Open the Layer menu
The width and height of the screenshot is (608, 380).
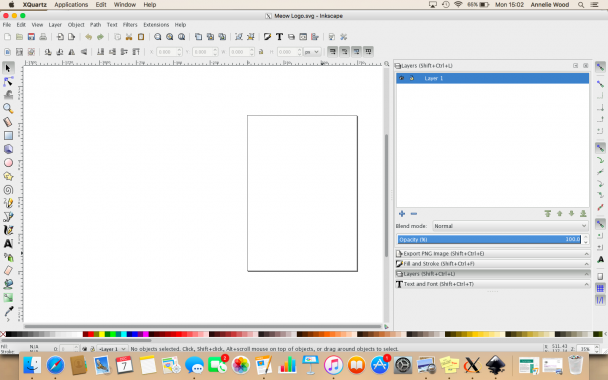55,25
